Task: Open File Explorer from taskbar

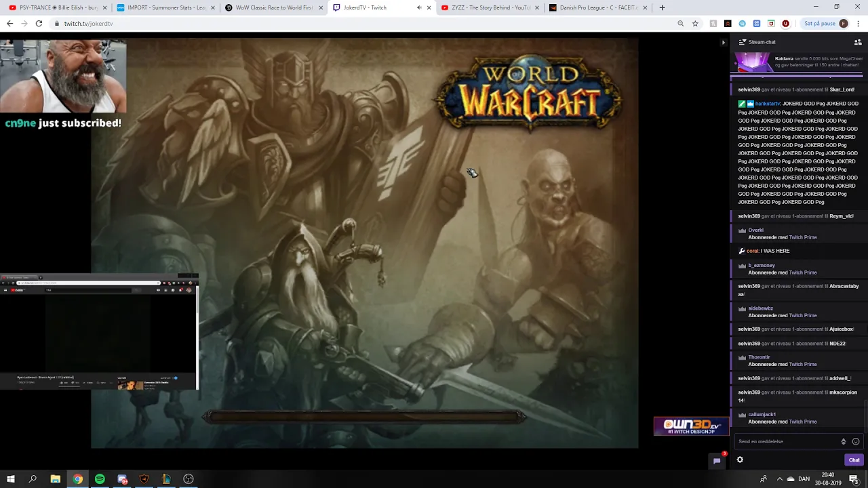Action: coord(56,479)
